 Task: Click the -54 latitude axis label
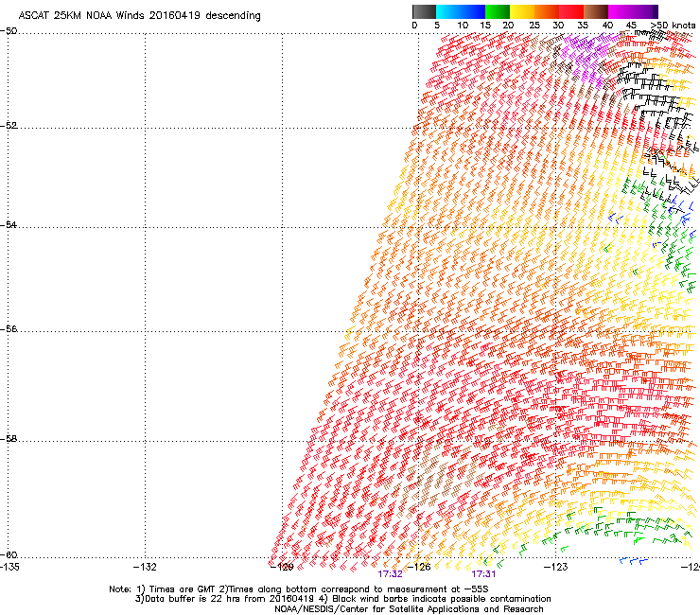pos(9,224)
